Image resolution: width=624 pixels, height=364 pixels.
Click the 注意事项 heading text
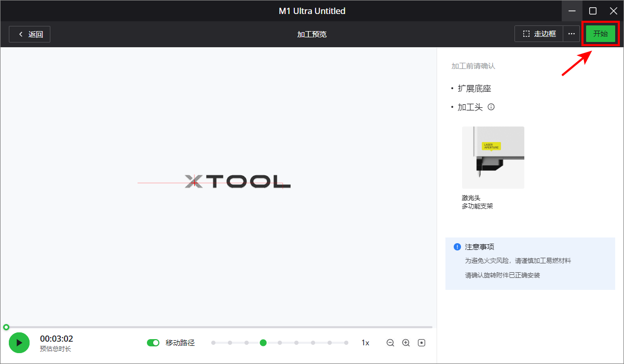click(x=480, y=247)
